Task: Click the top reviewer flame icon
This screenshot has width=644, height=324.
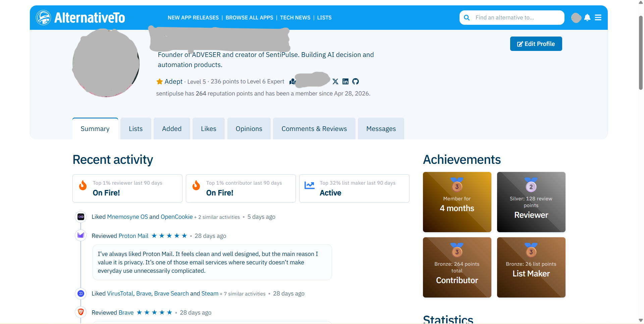Action: [x=83, y=185]
